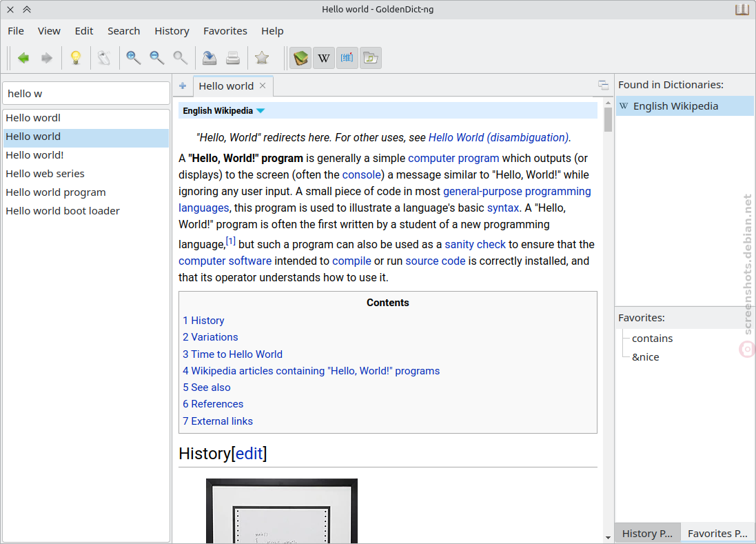This screenshot has width=756, height=544.
Task: Click the search field containing hello w
Action: coord(86,94)
